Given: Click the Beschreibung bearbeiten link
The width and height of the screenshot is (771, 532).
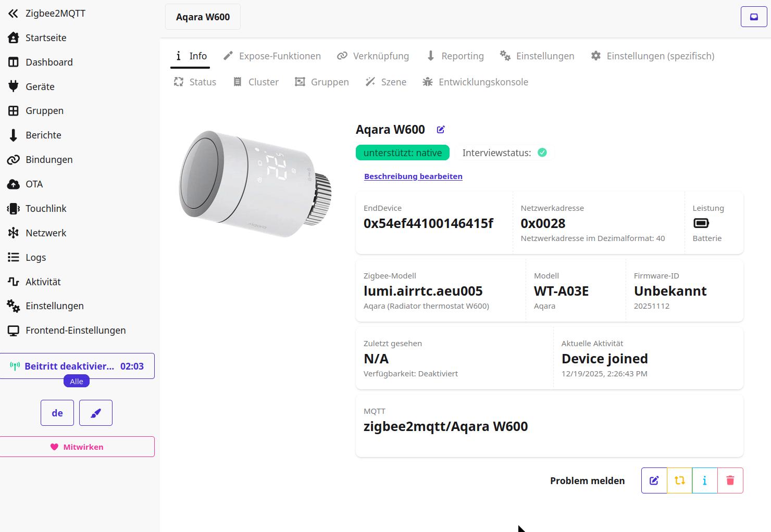Looking at the screenshot, I should tap(413, 176).
